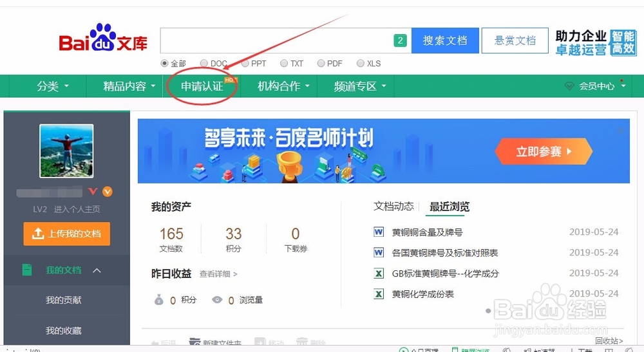This screenshot has width=644, height=352.
Task: Select the PDF file type radio
Action: click(321, 63)
